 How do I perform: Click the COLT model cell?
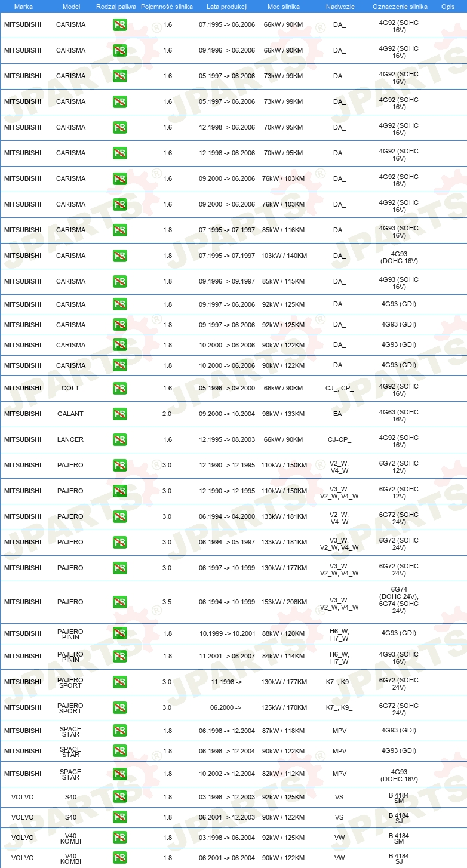tap(70, 388)
